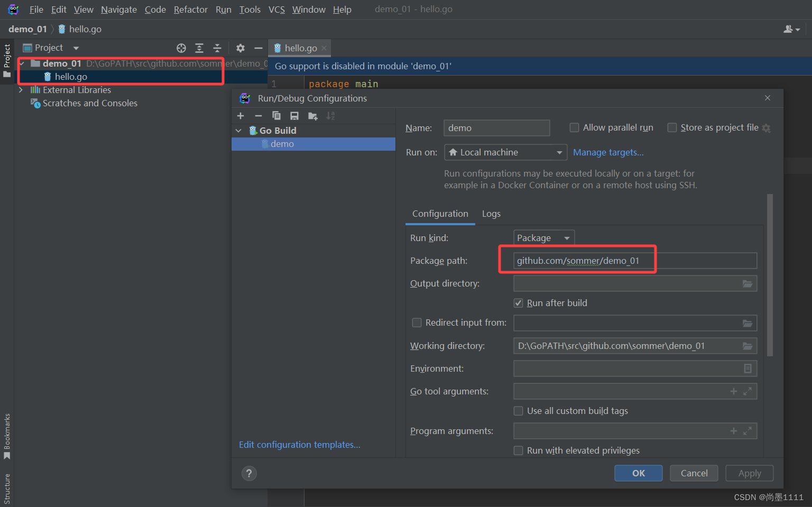Sort configurations alphabetically icon
812x507 pixels.
point(330,116)
